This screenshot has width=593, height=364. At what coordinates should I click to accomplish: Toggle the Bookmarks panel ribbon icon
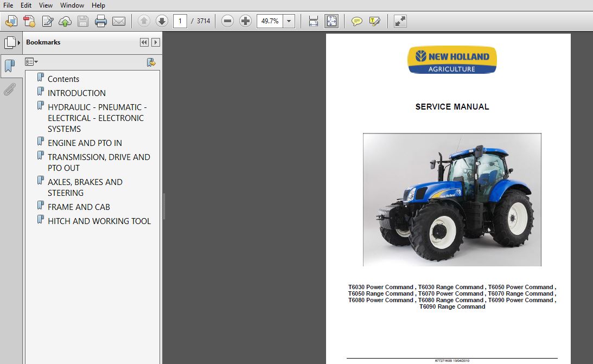10,66
